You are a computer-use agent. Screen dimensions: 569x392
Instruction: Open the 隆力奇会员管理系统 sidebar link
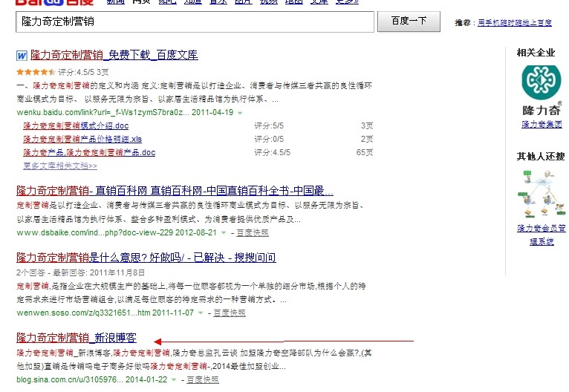click(x=542, y=235)
